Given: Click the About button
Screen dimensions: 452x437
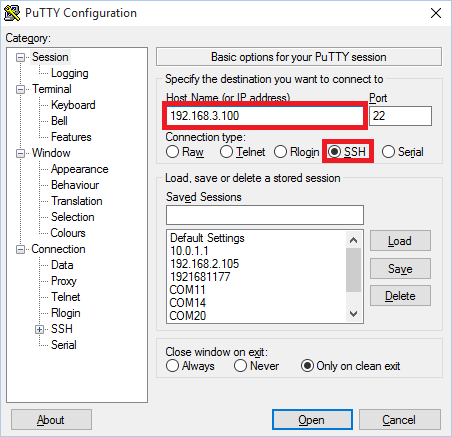Looking at the screenshot, I should click(51, 420).
